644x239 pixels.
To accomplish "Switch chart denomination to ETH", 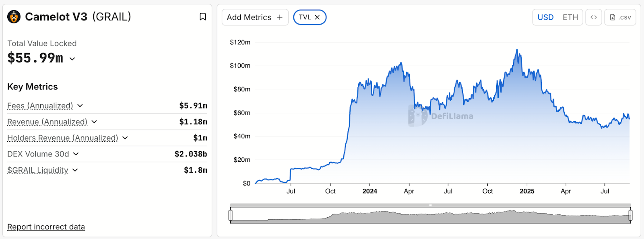I will coord(570,17).
